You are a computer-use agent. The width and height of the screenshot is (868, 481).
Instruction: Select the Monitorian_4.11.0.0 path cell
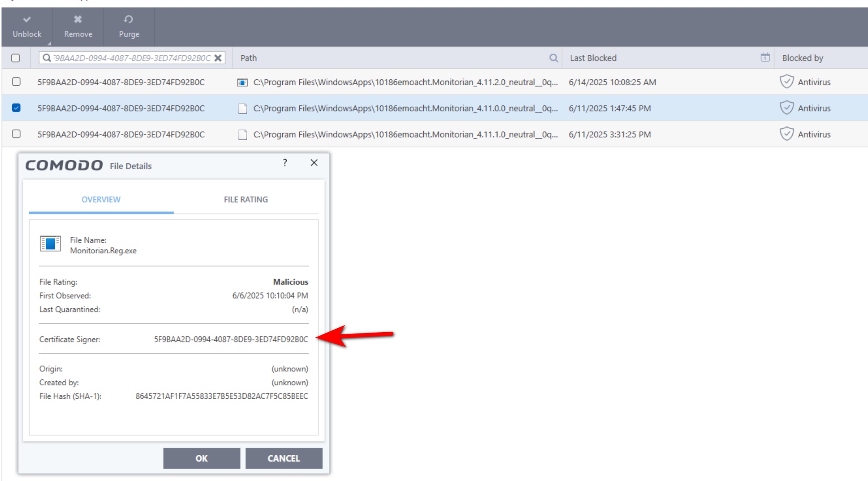(x=406, y=108)
